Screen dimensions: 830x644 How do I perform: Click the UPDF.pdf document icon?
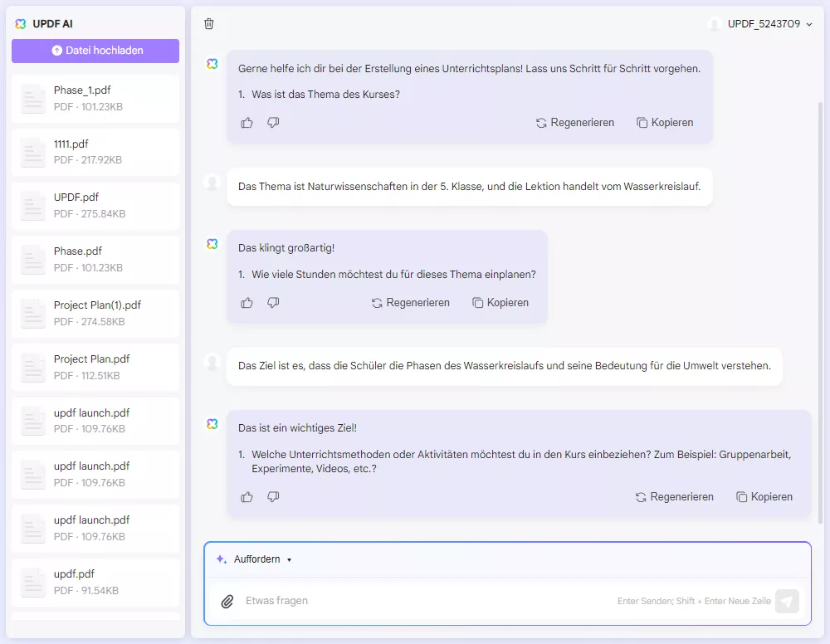pyautogui.click(x=33, y=206)
